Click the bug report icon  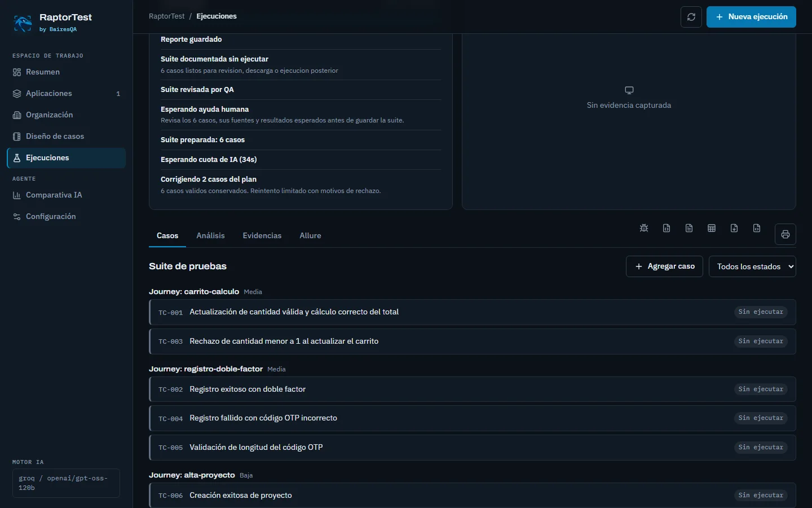pos(644,228)
